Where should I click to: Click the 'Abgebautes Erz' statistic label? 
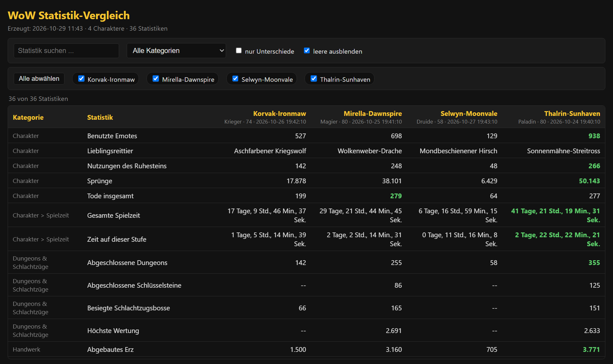110,349
